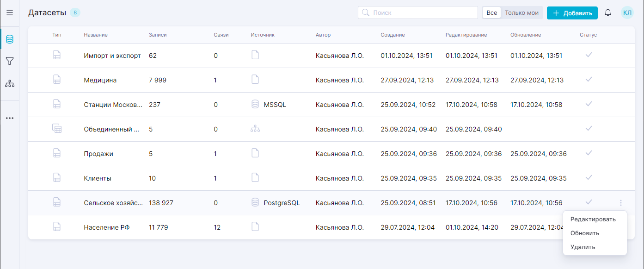Click file source icon in Импорт и экспорт row
Image resolution: width=644 pixels, height=269 pixels.
[255, 55]
